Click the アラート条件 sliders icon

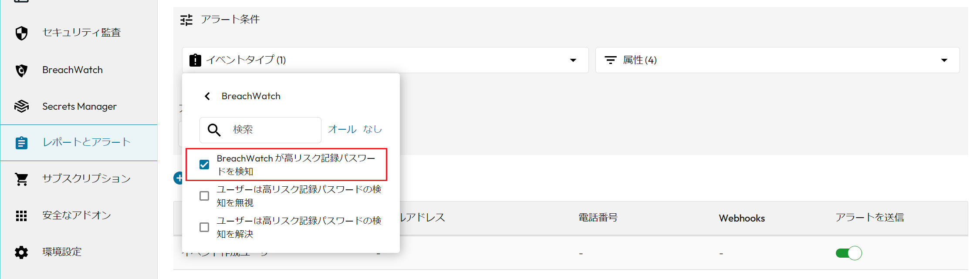pos(186,20)
